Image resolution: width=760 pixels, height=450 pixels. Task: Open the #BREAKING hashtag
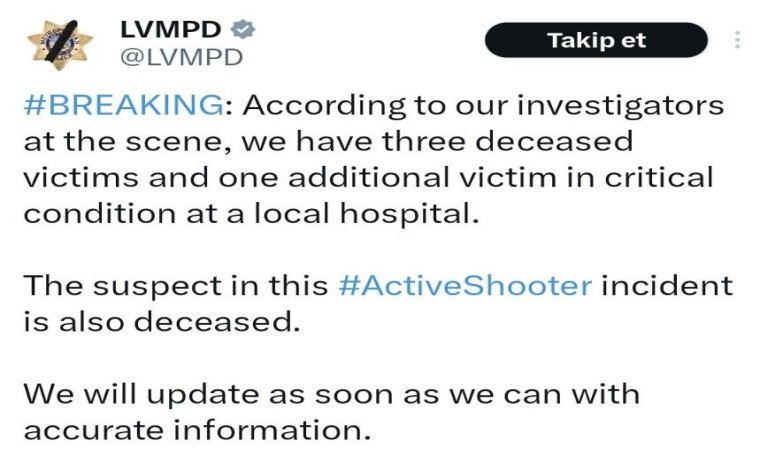click(120, 104)
